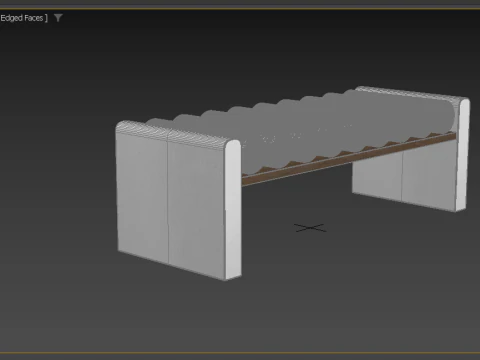Image resolution: width=480 pixels, height=360 pixels.
Task: Select the brown wooden plank under the cushion
Action: pos(348,160)
